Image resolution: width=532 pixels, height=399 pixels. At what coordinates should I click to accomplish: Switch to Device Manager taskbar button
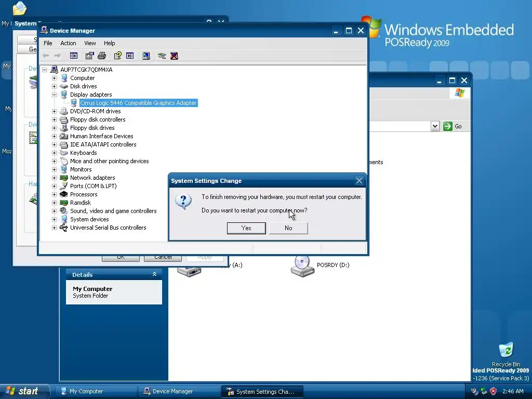[x=179, y=391]
